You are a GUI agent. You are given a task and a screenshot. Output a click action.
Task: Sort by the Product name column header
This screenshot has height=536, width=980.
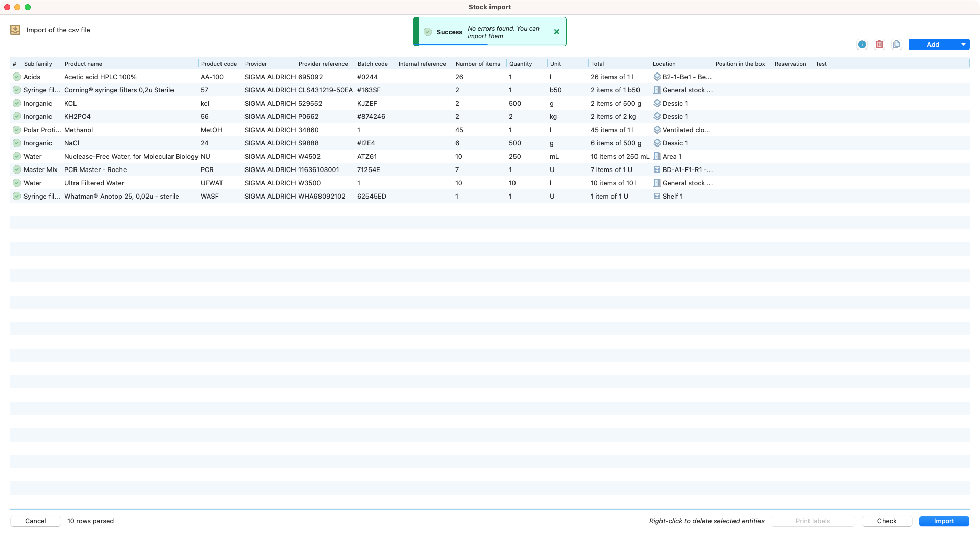pos(83,64)
